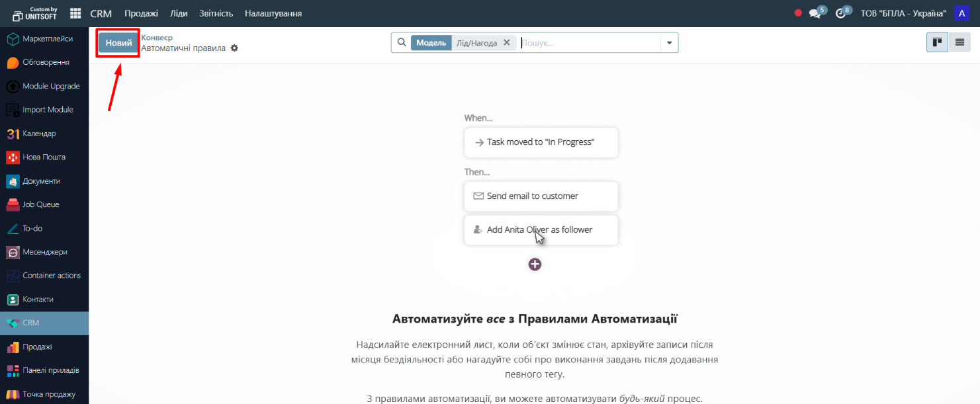Remove the Лід/Нагода model filter

[507, 42]
